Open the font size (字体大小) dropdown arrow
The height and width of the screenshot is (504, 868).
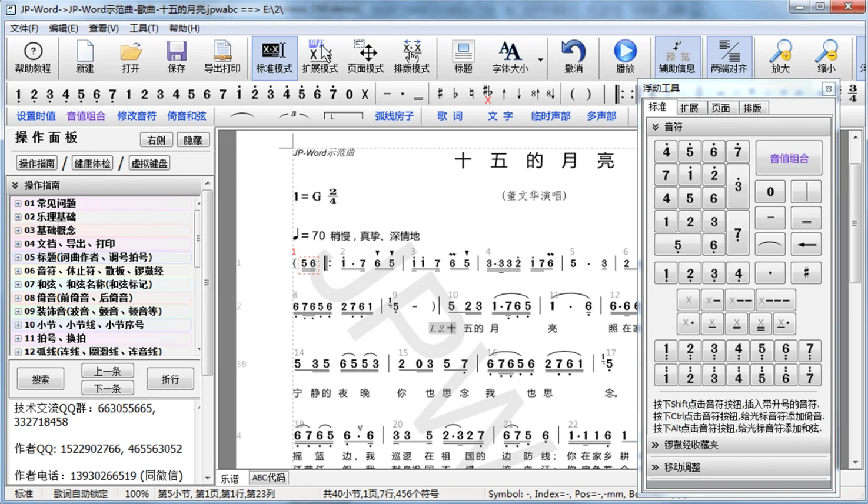(x=540, y=59)
